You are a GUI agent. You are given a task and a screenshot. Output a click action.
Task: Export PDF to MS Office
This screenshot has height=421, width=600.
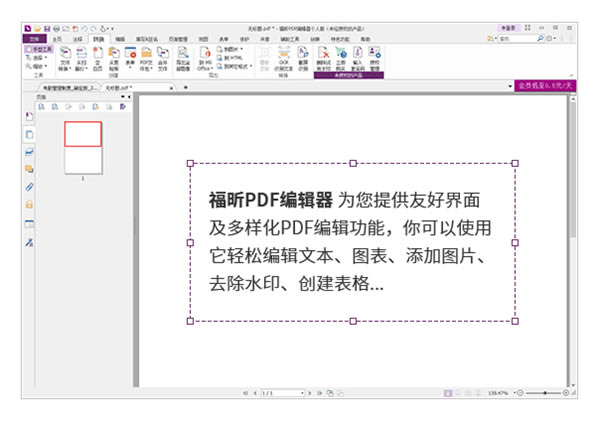pos(205,59)
